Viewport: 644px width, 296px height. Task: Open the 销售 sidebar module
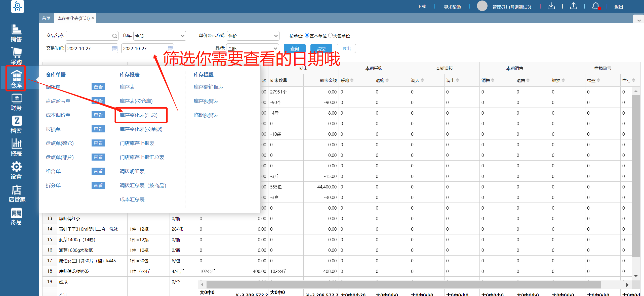tap(16, 33)
